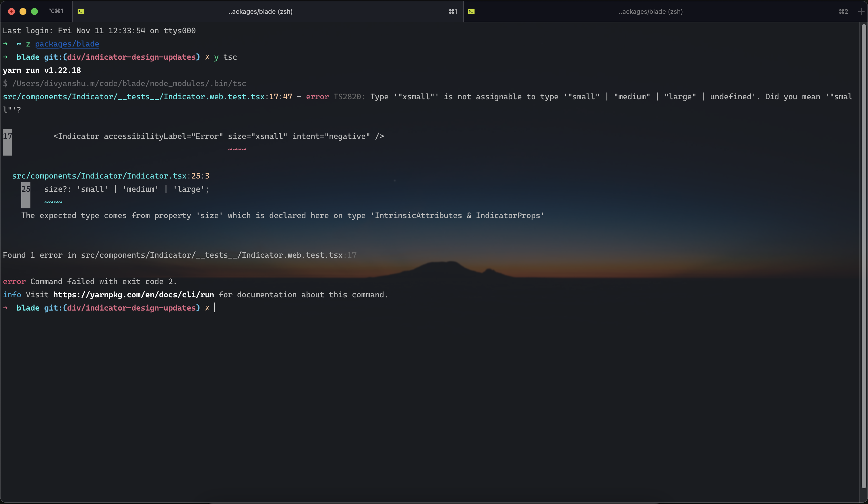The image size is (868, 504).
Task: Add a new tab with plus icon
Action: 861,11
